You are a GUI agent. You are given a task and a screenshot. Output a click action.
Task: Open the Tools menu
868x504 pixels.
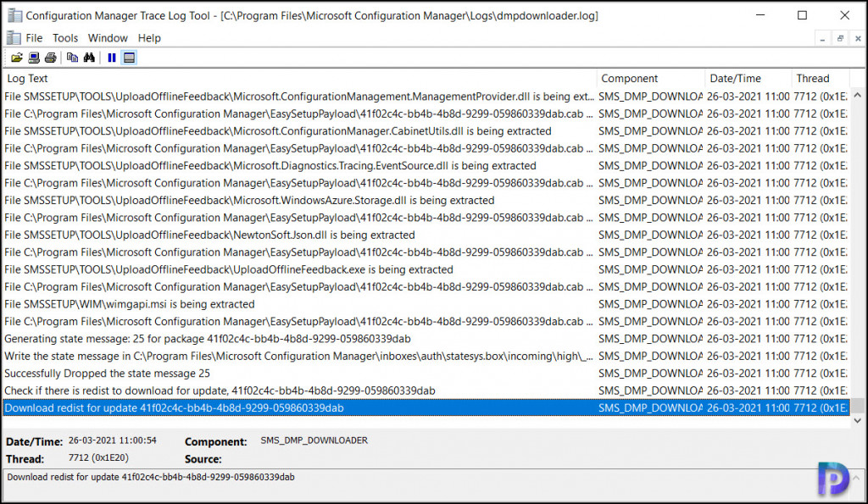coord(65,37)
